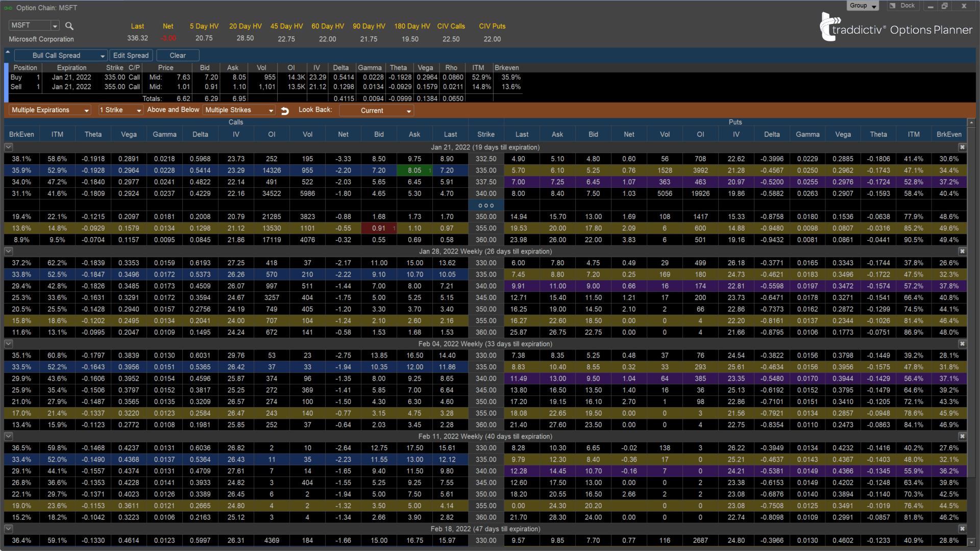Click 17.50 call ask for Feb 11 330 strike
Screen dimensions: 980x551
coord(414,448)
